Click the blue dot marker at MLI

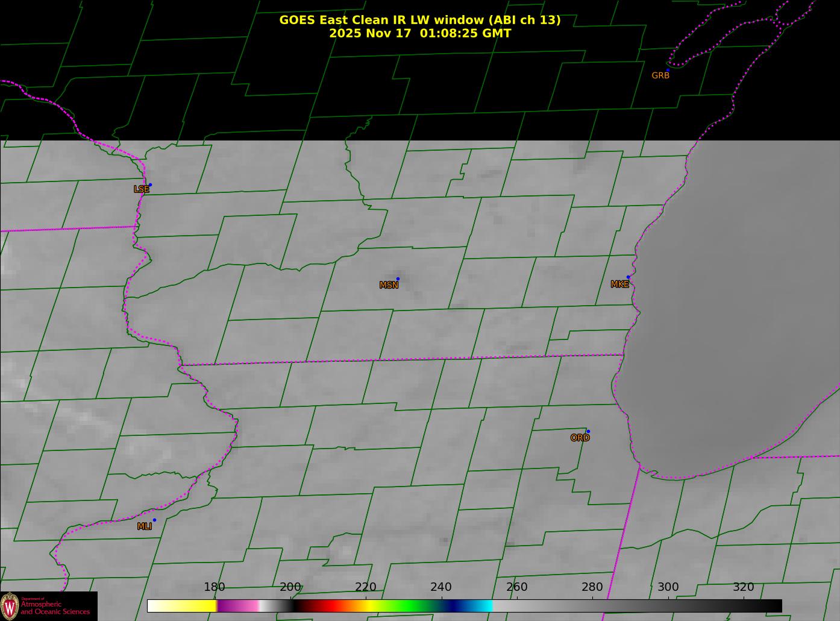click(154, 520)
